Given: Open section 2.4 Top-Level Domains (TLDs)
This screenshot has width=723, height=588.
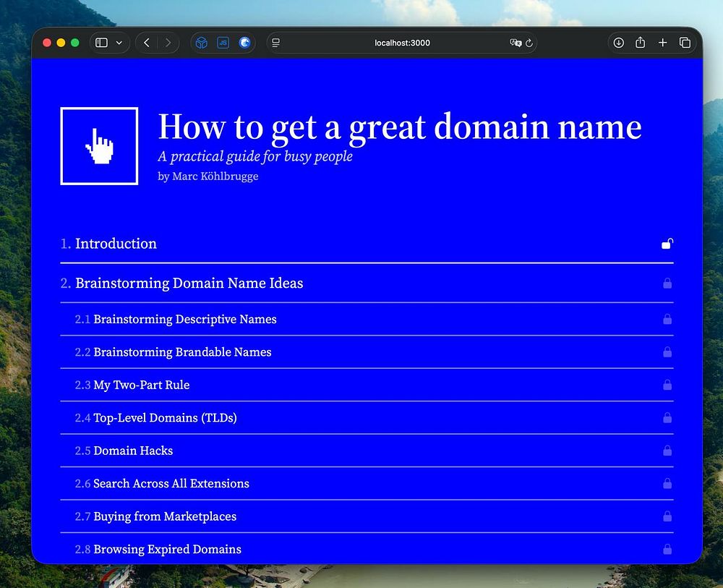Looking at the screenshot, I should pos(367,418).
